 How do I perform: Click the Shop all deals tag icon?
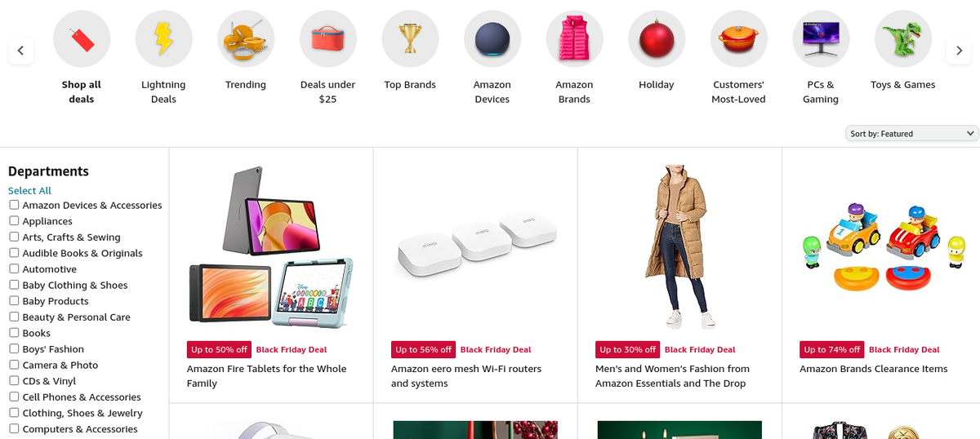[x=82, y=38]
